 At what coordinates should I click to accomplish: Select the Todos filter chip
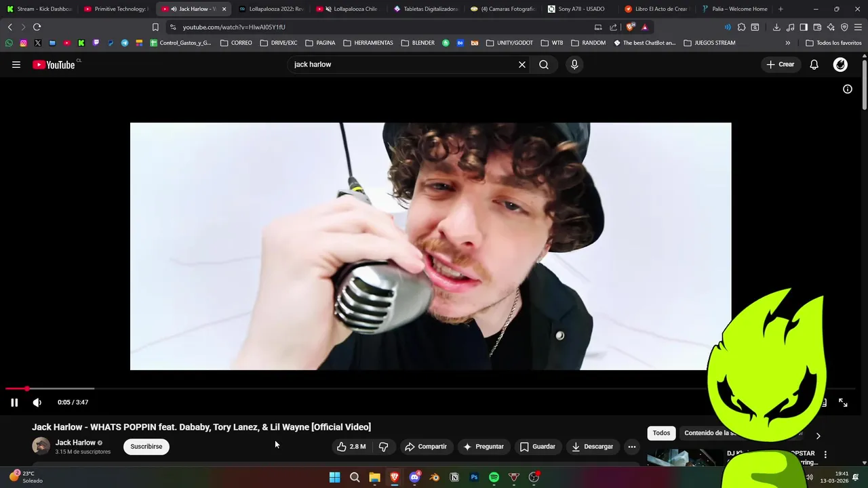(661, 433)
